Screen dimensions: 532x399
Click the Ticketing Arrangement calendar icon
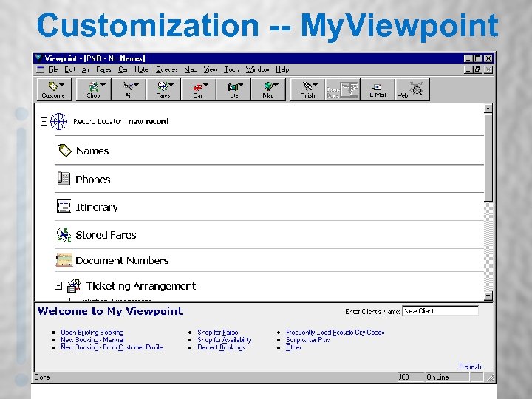(x=74, y=286)
